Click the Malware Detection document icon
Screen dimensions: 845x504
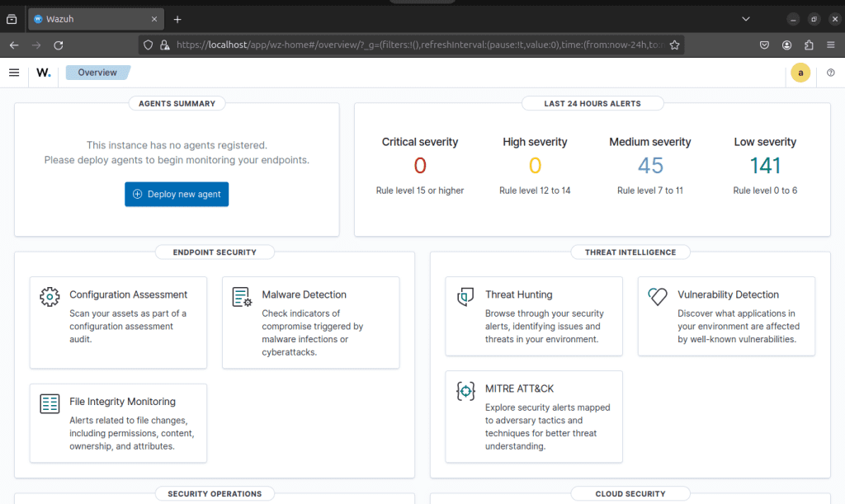point(242,297)
